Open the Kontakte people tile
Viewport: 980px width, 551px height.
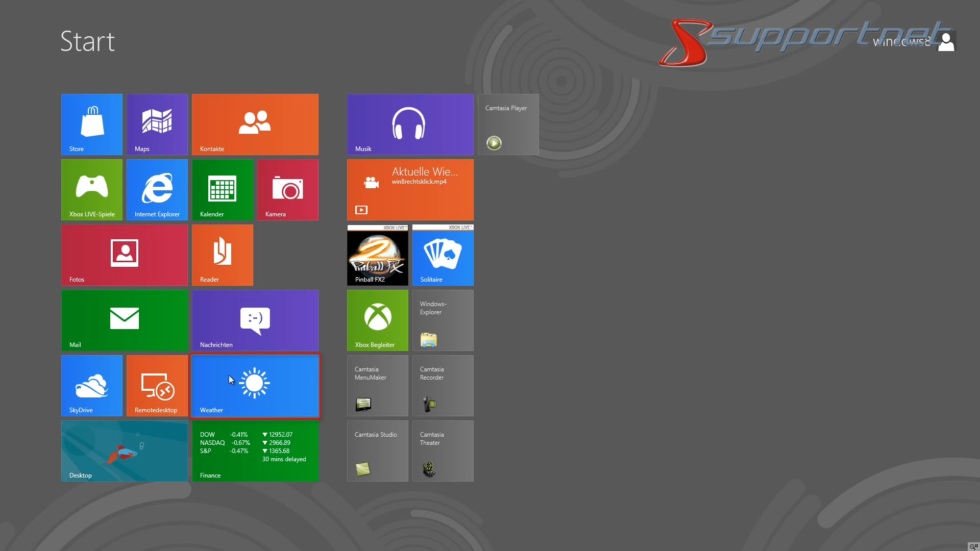[x=255, y=124]
